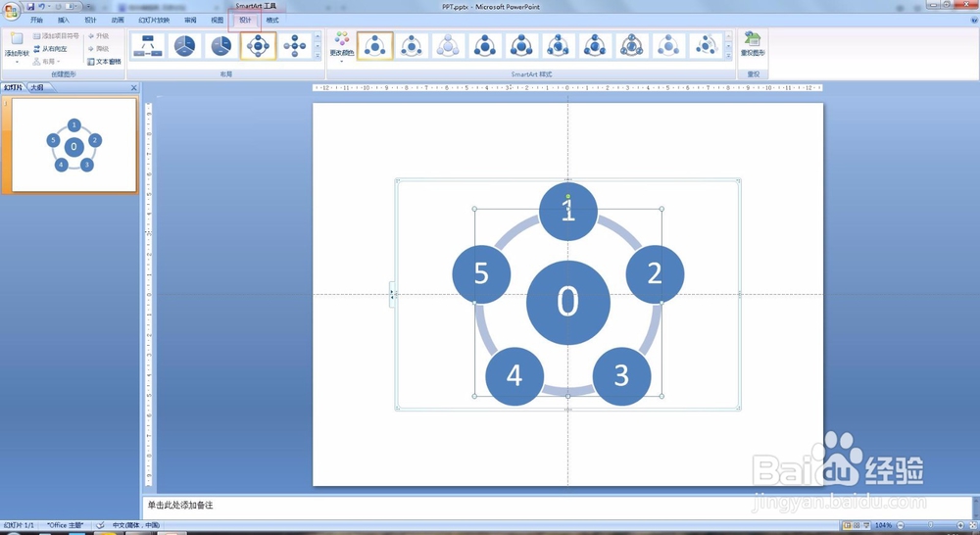The height and width of the screenshot is (535, 980).
Task: Select the ninth SmartArt style thumbnail
Action: coord(668,46)
